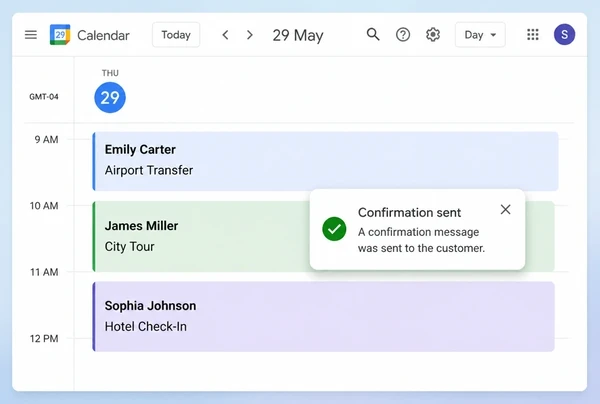Dismiss the Confirmation sent notification
The image size is (600, 404).
point(505,209)
